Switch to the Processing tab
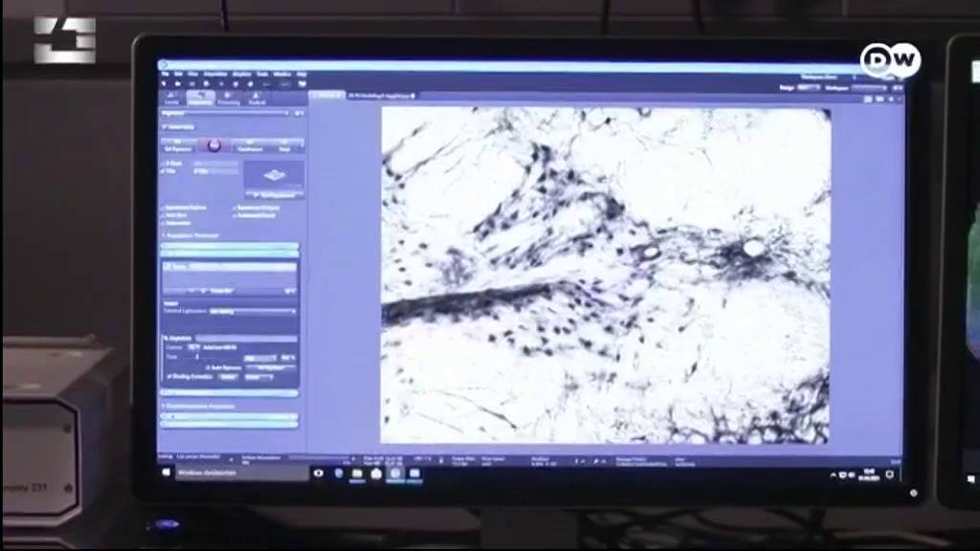The height and width of the screenshot is (551, 980). click(229, 99)
